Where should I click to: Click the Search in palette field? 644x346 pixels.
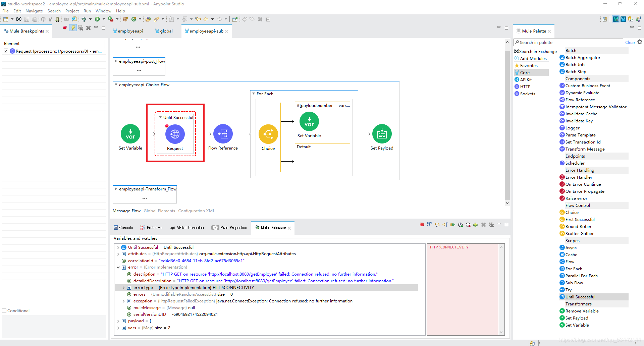click(x=568, y=43)
